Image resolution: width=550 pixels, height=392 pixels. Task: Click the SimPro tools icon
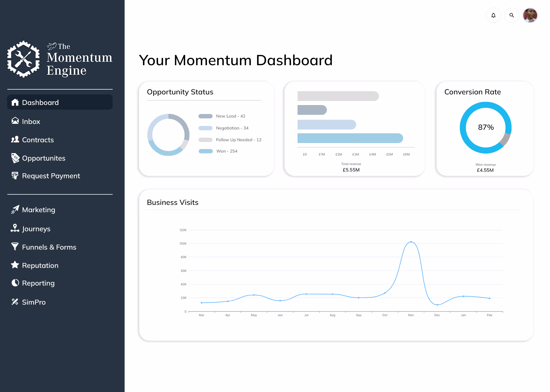[x=15, y=302]
